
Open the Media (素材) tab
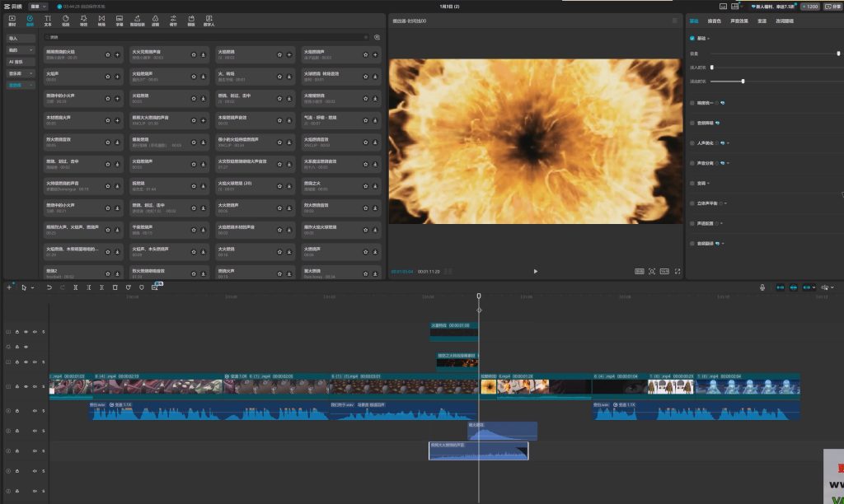[x=12, y=21]
